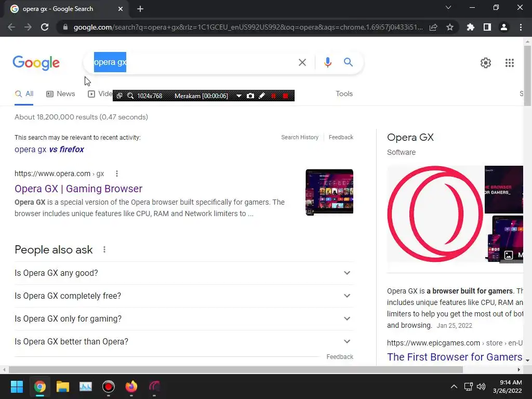Open The First Browser for Gamers link
532x399 pixels.
(455, 357)
